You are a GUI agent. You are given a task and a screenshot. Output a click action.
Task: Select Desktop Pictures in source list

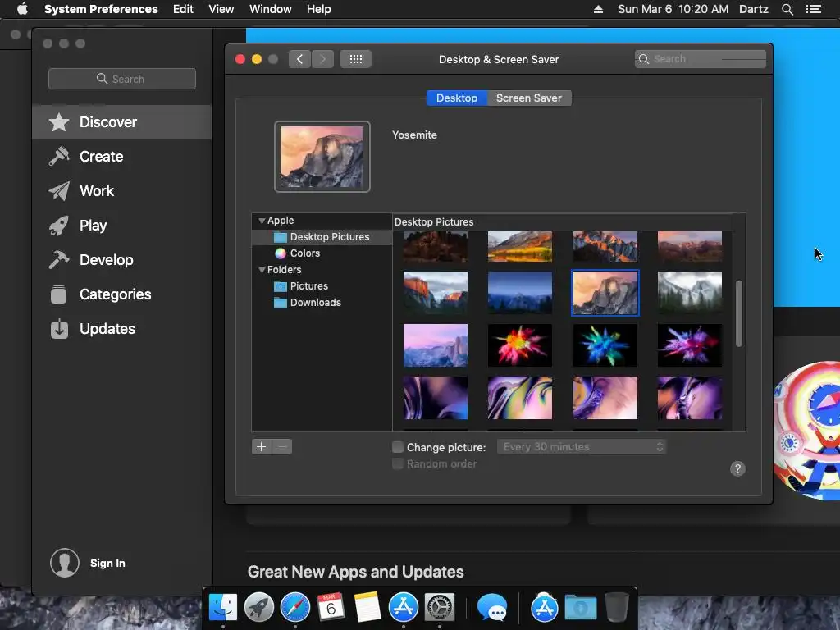coord(322,237)
